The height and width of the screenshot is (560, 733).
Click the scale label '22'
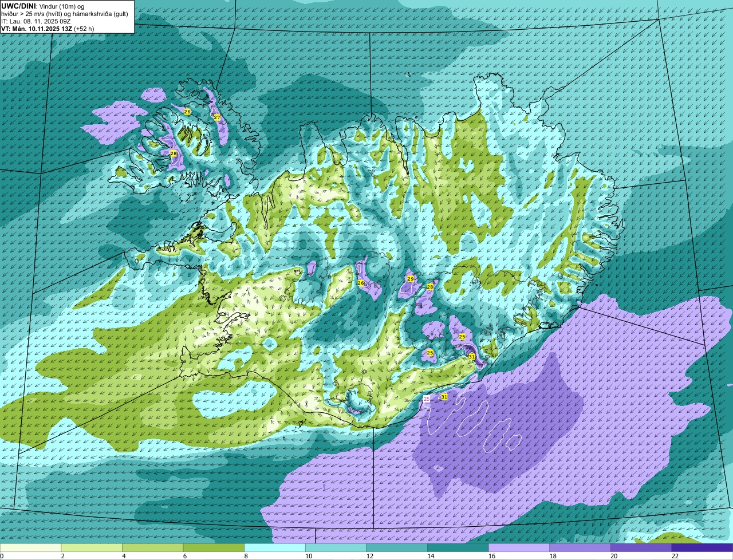pos(675,556)
